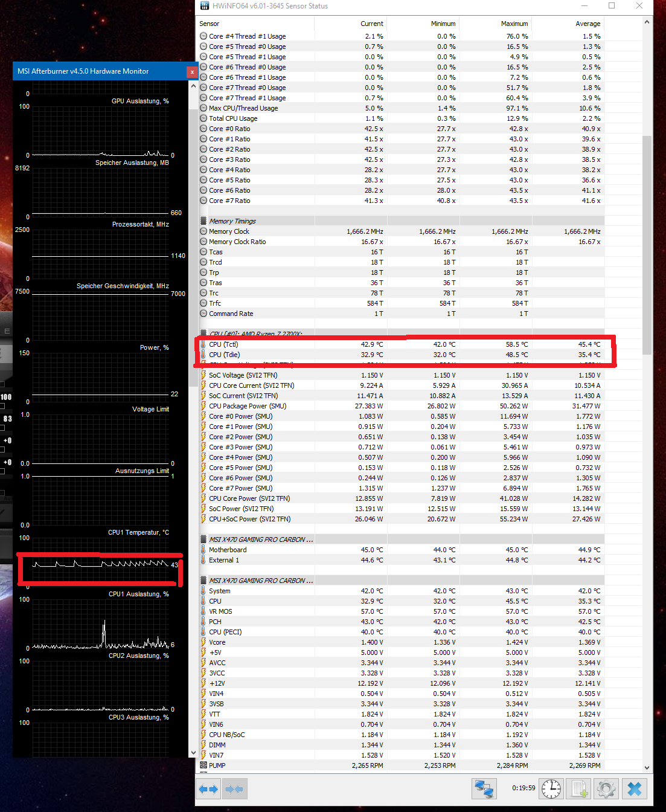Select Core #4 Thread #1 Usage row

(x=402, y=36)
